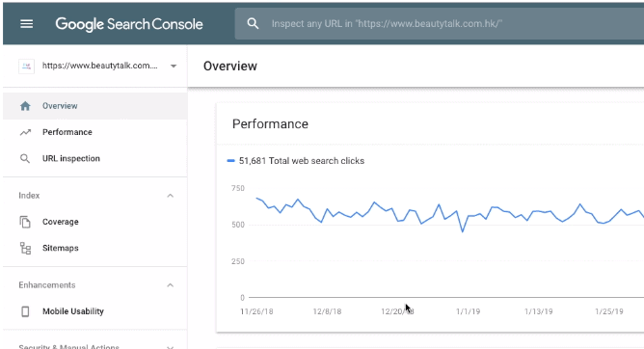Click the 500 y-axis value

(238, 225)
